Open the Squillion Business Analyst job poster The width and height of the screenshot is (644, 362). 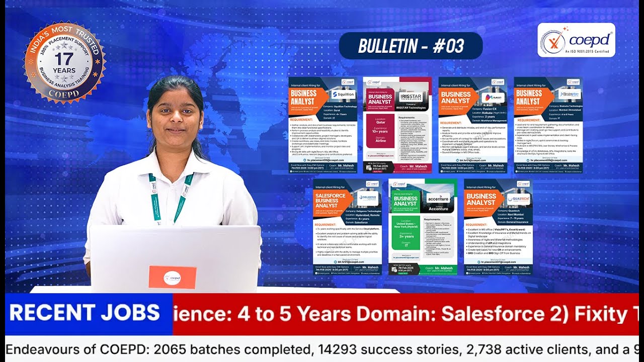point(323,125)
